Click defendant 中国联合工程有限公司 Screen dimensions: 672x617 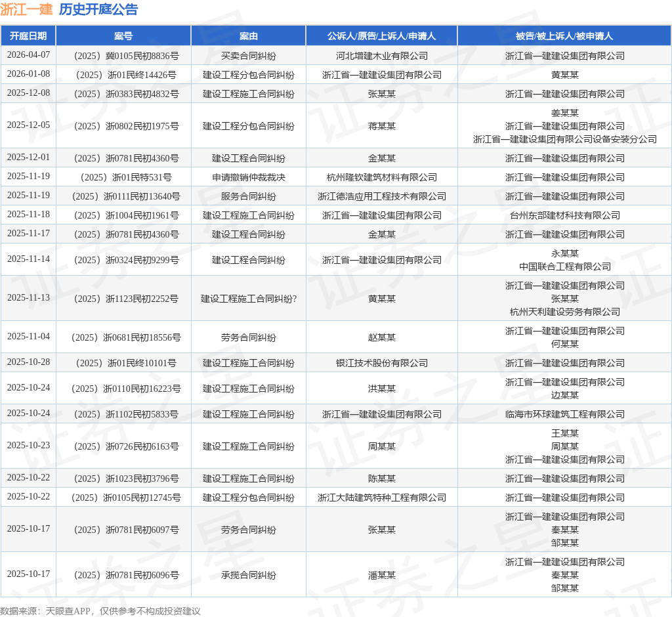pos(565,266)
